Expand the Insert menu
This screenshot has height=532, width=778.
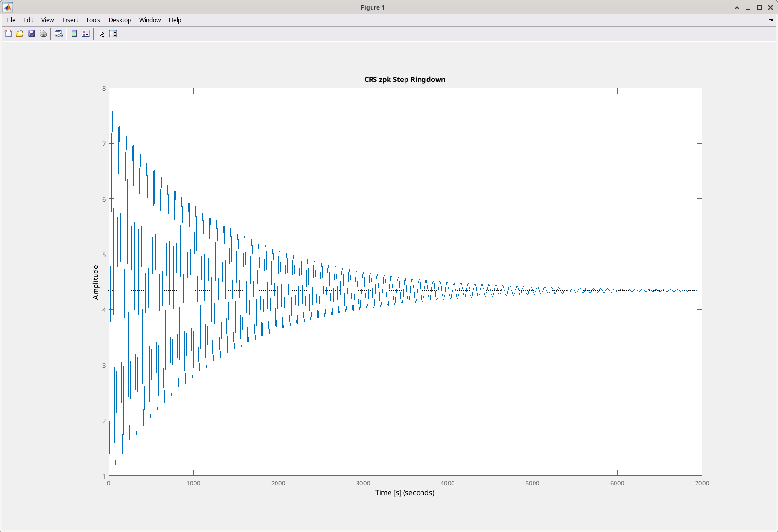pyautogui.click(x=70, y=20)
